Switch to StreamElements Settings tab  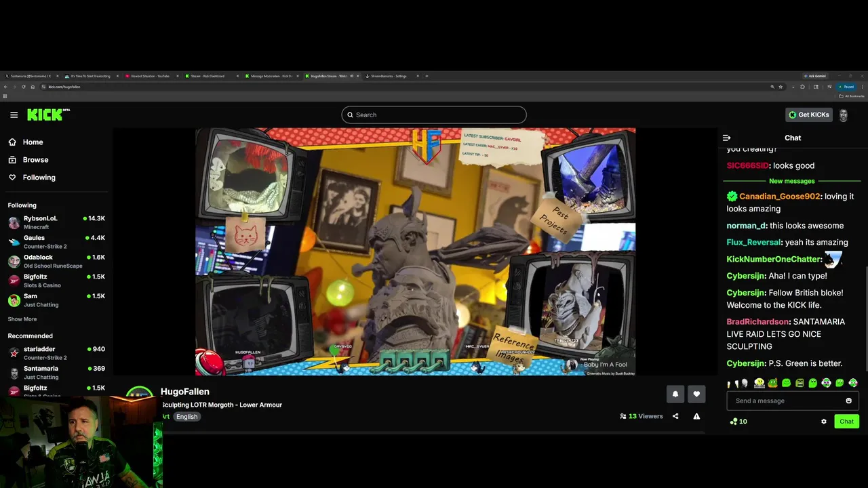point(391,76)
